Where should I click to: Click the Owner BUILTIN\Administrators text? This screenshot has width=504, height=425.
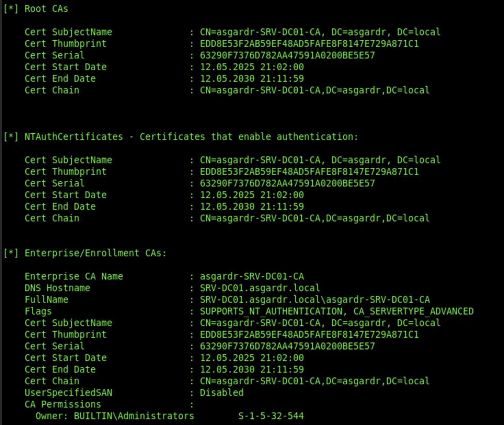[115, 416]
